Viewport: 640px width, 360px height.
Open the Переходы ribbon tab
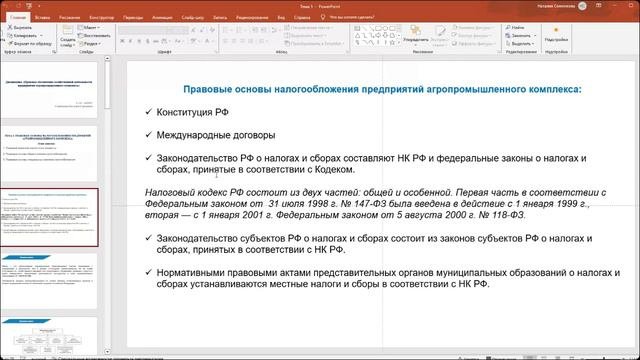click(x=133, y=18)
